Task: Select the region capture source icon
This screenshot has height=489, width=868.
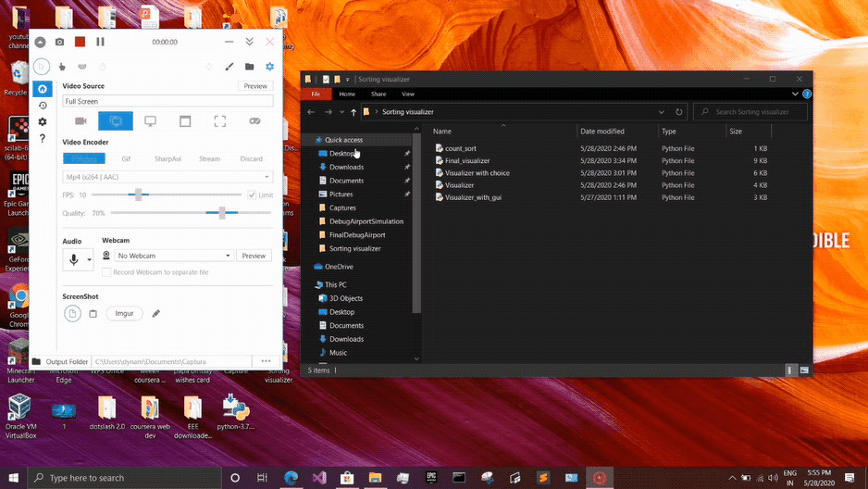Action: 219,120
